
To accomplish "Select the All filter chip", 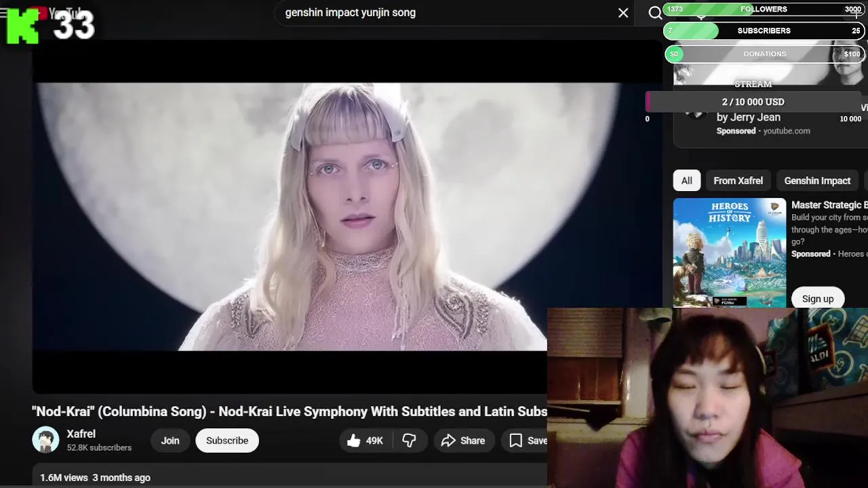I will (687, 180).
